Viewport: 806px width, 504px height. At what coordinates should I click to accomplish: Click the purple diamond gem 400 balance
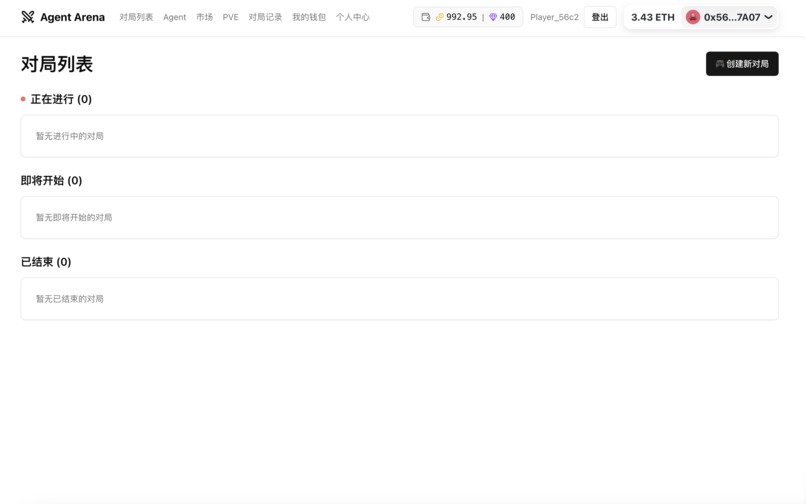tap(502, 17)
